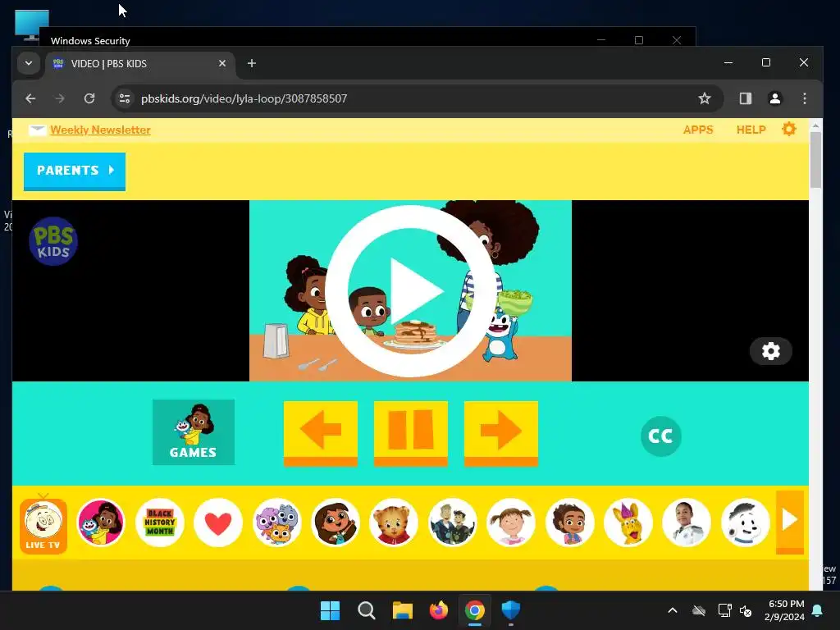840x630 pixels.
Task: Show hidden system tray icons
Action: [x=673, y=610]
